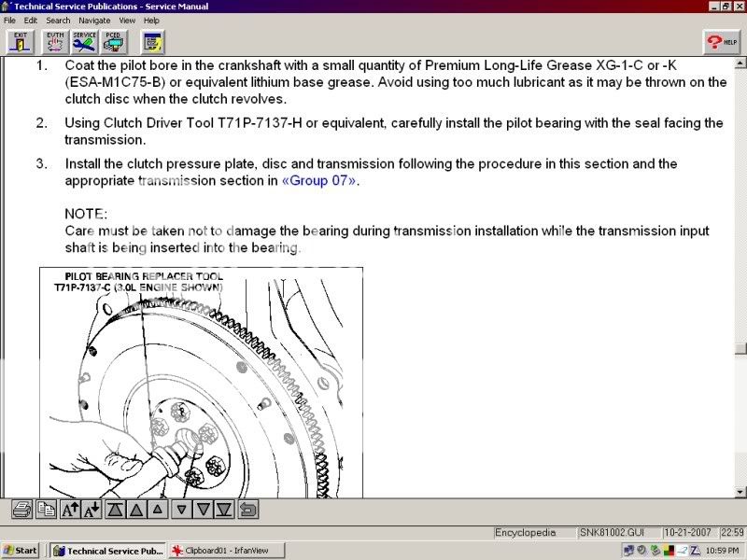Select the SERVICE manual toolbar icon
747x560 pixels.
pyautogui.click(x=85, y=41)
